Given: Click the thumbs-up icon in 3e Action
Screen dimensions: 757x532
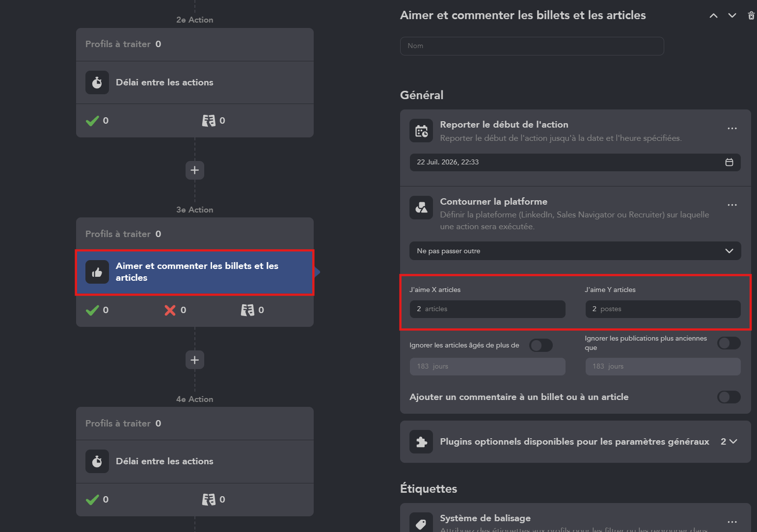Looking at the screenshot, I should (97, 272).
